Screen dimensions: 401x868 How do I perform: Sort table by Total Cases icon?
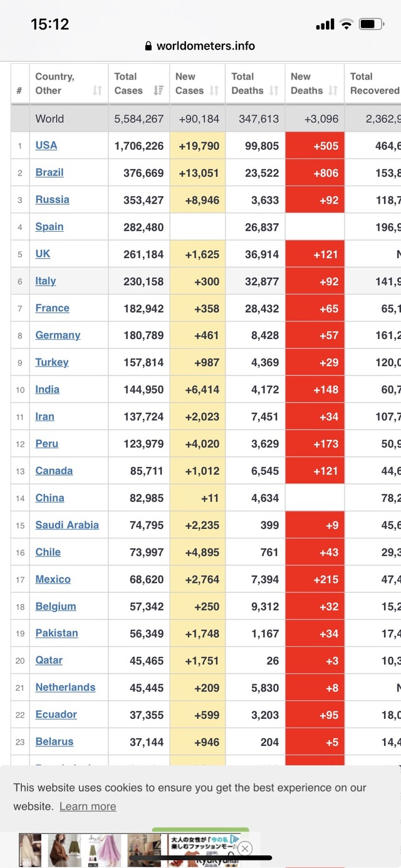tap(159, 91)
